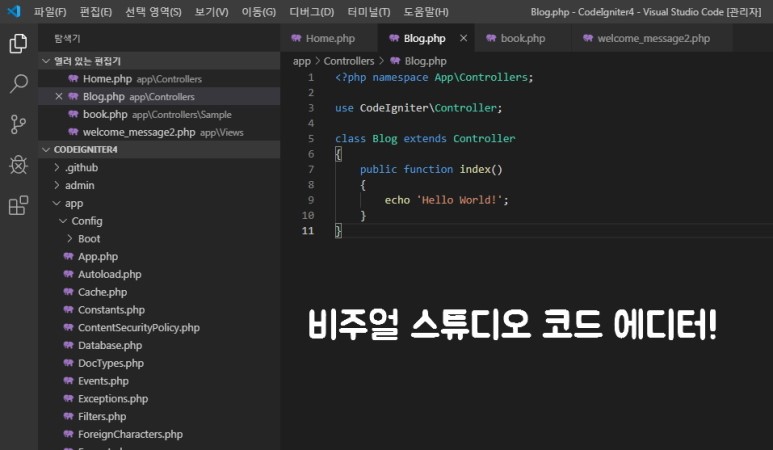
Task: Close the Blog.php editor tab
Action: (463, 38)
